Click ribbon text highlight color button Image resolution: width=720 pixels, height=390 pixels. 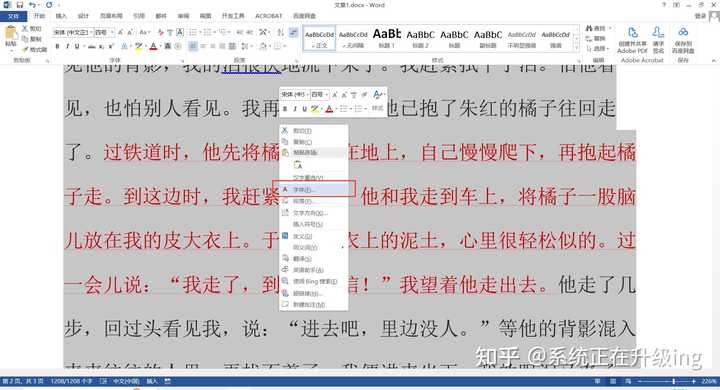[x=138, y=46]
